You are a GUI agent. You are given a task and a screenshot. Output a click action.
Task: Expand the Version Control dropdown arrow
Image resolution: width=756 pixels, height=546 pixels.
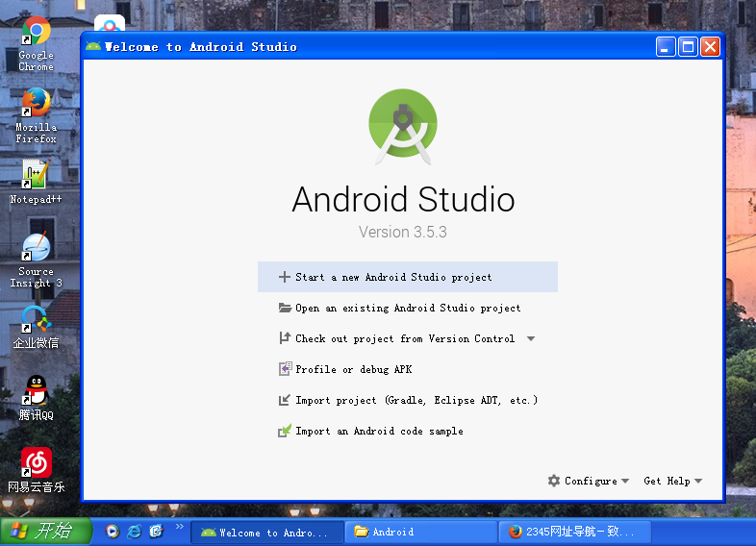531,338
